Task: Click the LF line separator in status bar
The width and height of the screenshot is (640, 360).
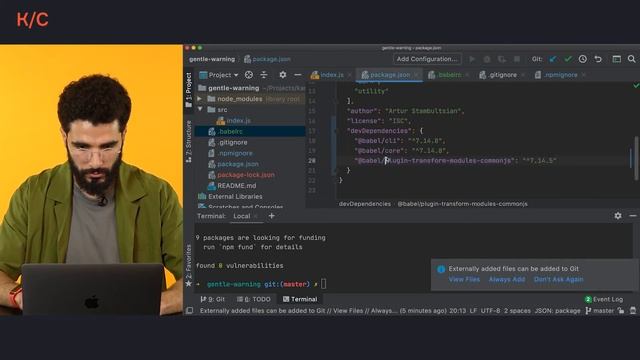Action: tap(473, 311)
